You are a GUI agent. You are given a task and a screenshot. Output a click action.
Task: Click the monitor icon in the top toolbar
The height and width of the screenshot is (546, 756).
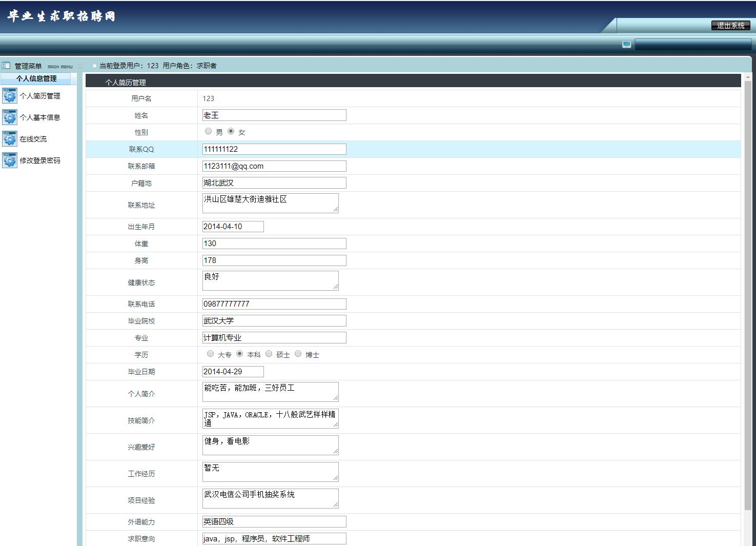coord(626,45)
